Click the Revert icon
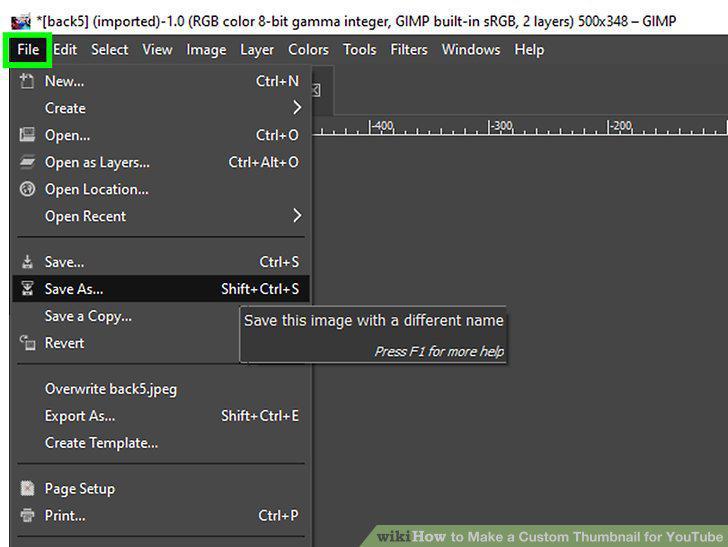Image resolution: width=728 pixels, height=547 pixels. pos(27,343)
